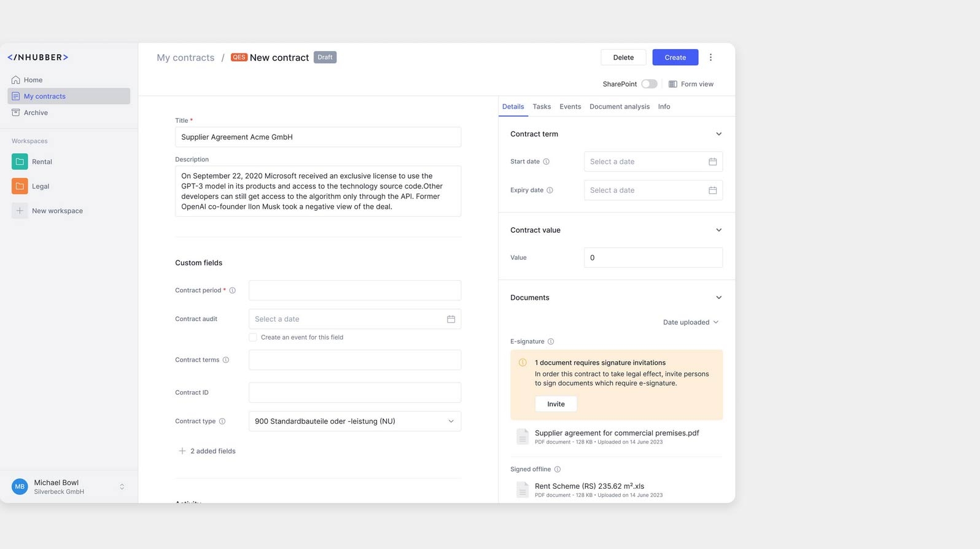Screen dimensions: 980x549
Task: Open the Start date calendar icon
Action: pos(713,162)
